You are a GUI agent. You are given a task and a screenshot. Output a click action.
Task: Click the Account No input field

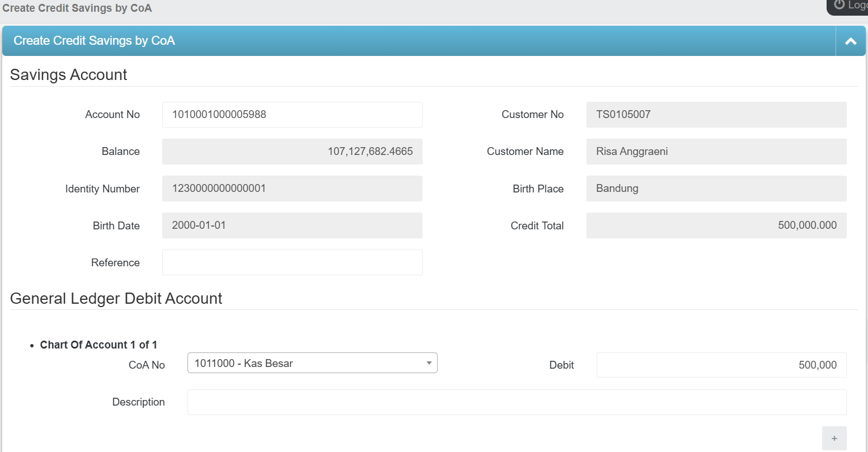292,115
